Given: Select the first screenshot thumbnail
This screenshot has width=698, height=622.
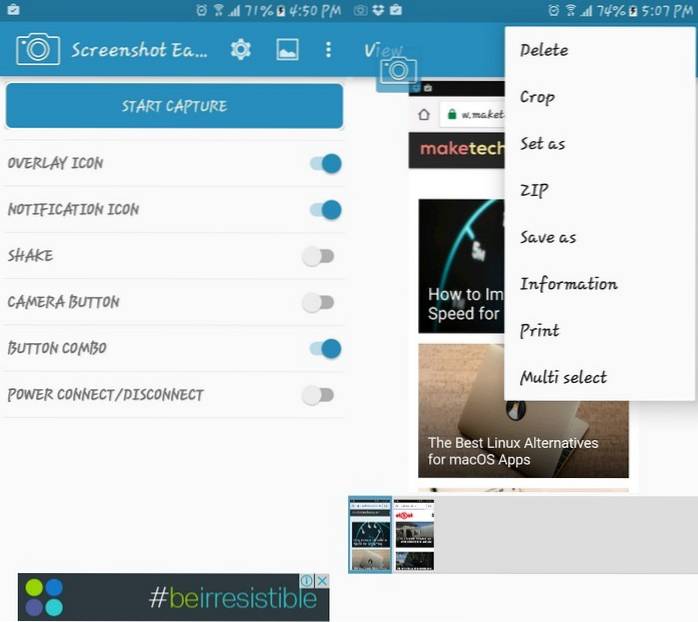Looking at the screenshot, I should tap(369, 535).
